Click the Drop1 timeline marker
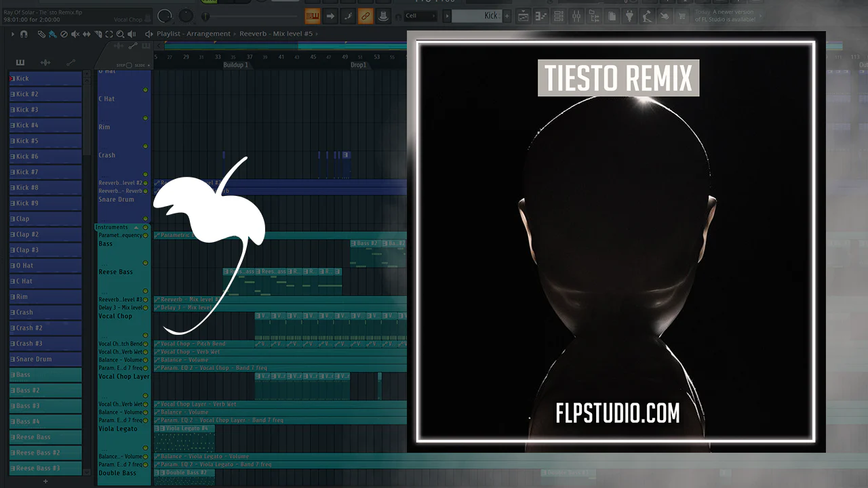This screenshot has height=488, width=868. click(359, 65)
